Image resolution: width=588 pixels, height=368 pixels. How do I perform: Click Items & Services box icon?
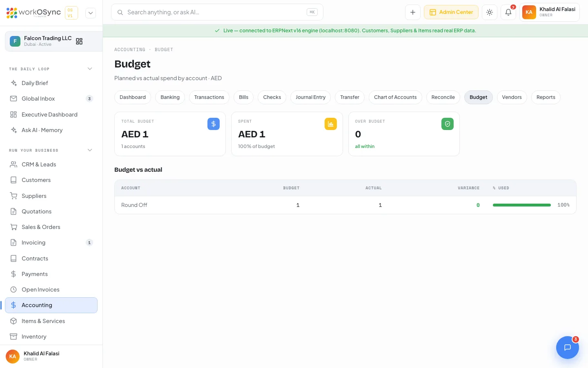pyautogui.click(x=13, y=321)
